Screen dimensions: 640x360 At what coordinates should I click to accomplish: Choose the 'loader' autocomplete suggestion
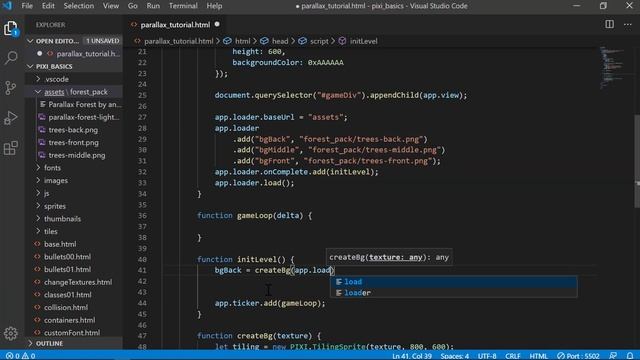pyautogui.click(x=453, y=293)
